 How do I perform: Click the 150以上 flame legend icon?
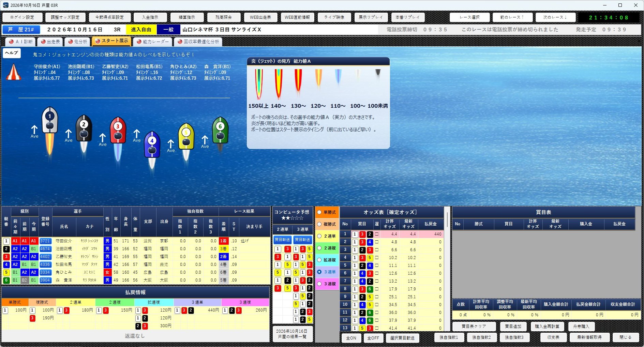[x=259, y=84]
